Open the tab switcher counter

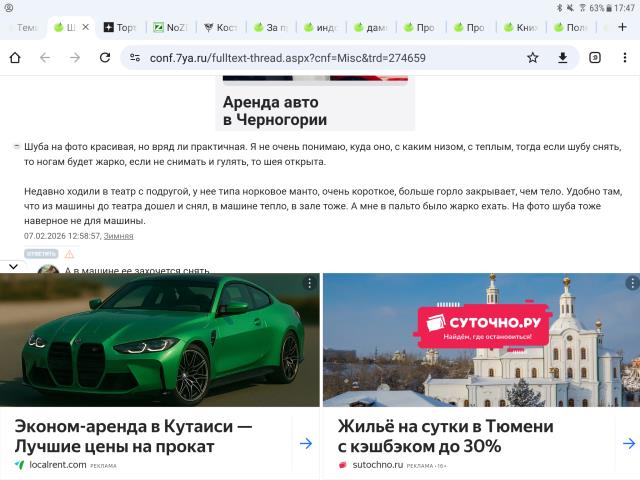tap(595, 58)
